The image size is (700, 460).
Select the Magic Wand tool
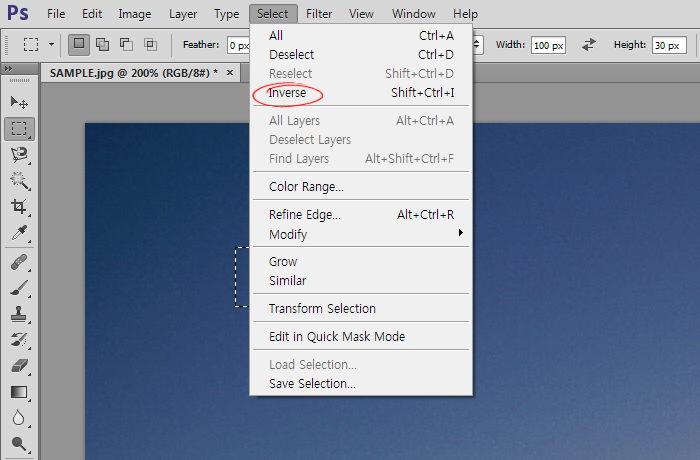[x=19, y=181]
